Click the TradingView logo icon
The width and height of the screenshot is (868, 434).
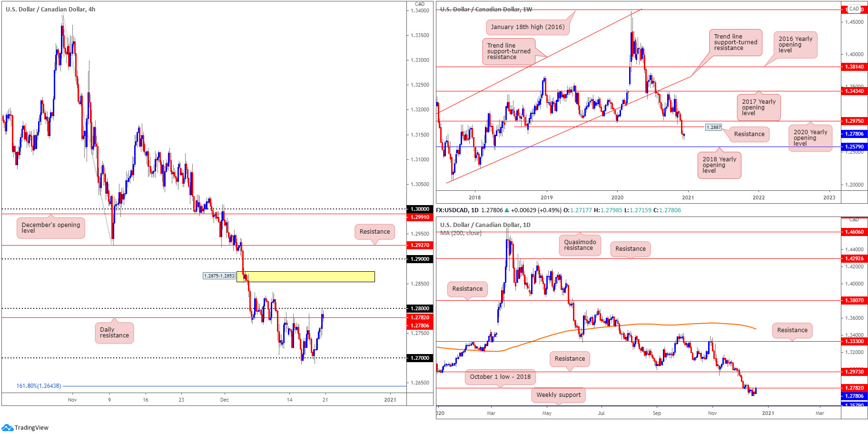point(7,427)
